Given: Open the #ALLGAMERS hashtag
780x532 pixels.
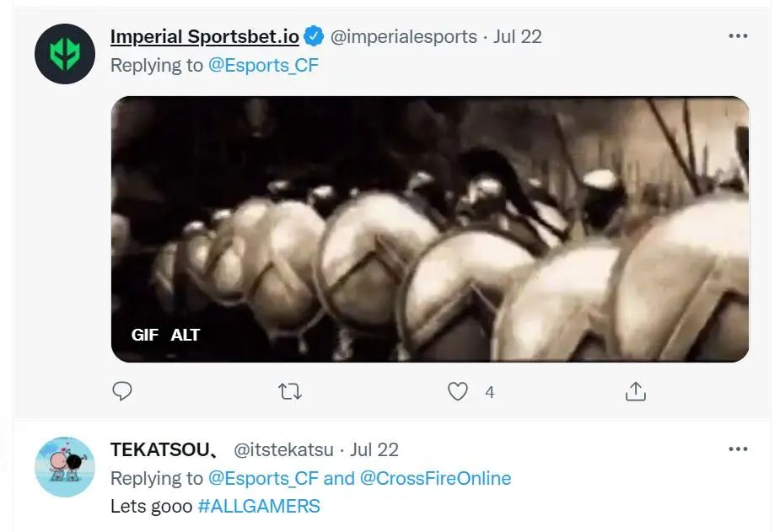Looking at the screenshot, I should point(259,507).
